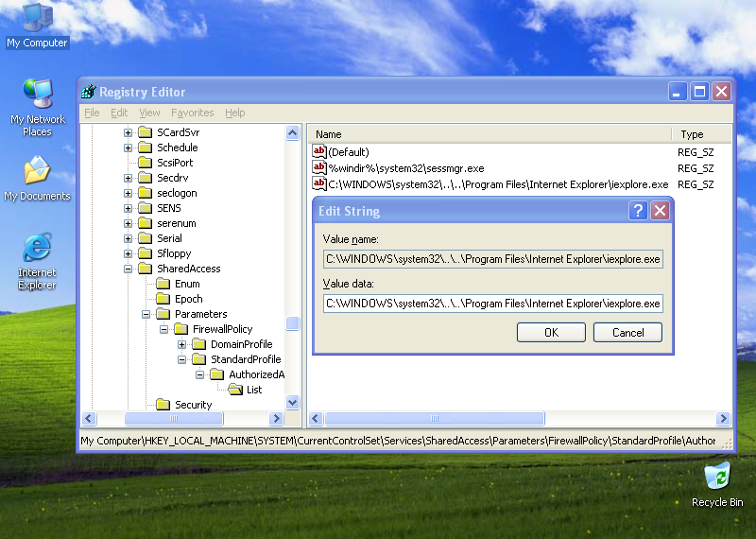Click the (Default) string value icon
The width and height of the screenshot is (756, 539).
[319, 151]
